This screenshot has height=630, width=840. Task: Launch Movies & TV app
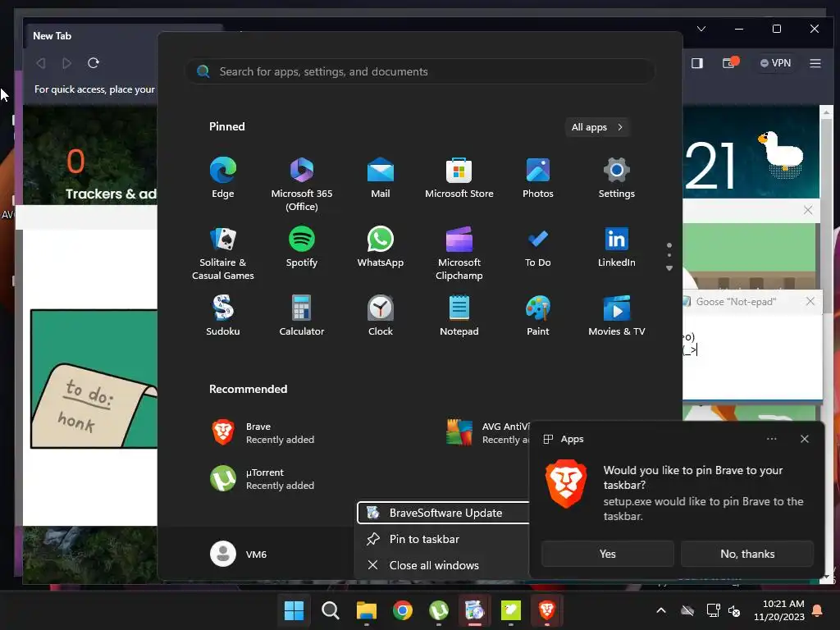pos(617,316)
